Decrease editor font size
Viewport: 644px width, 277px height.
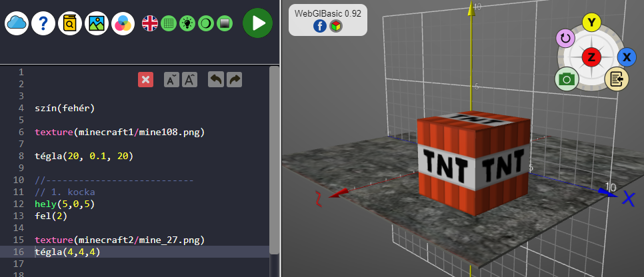point(171,80)
